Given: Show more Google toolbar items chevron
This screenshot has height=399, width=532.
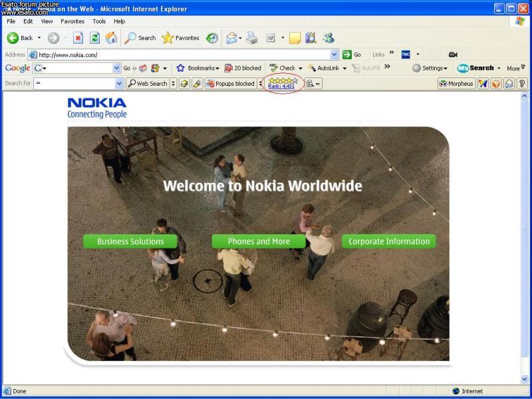Looking at the screenshot, I should coord(387,66).
